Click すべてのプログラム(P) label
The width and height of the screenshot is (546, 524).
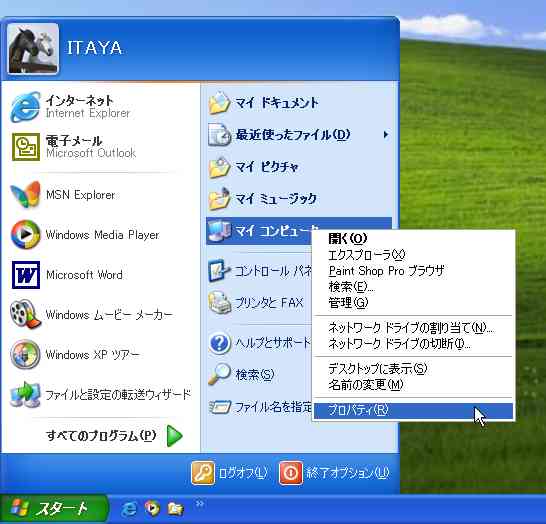[x=101, y=435]
